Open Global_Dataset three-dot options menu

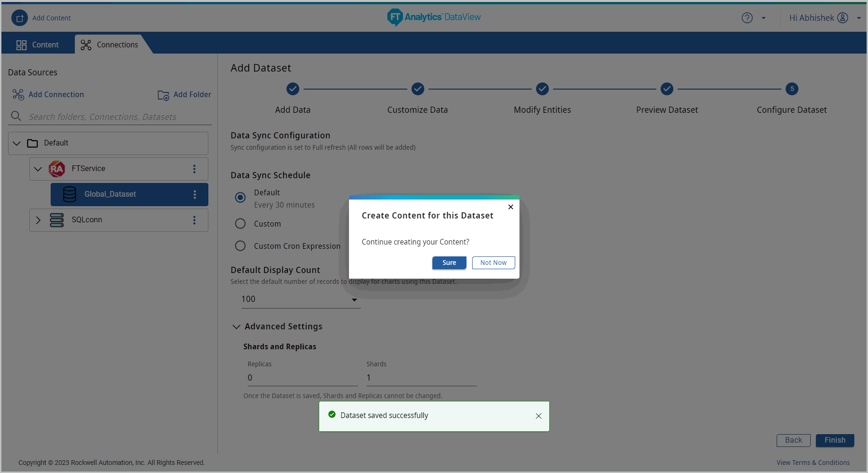coord(195,194)
